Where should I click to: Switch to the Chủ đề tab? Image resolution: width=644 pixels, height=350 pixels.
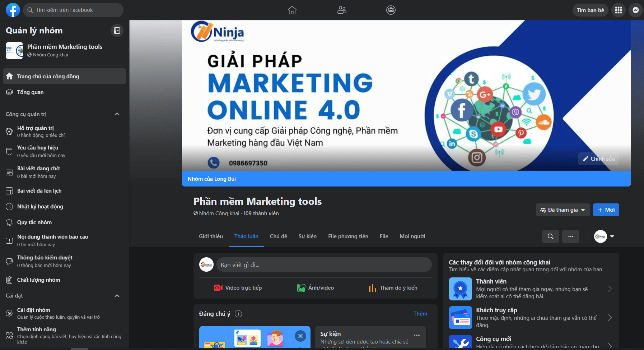279,236
